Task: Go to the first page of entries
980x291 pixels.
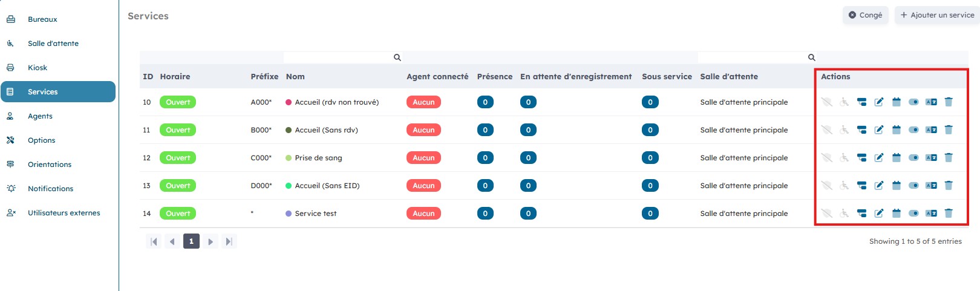Action: tap(154, 241)
